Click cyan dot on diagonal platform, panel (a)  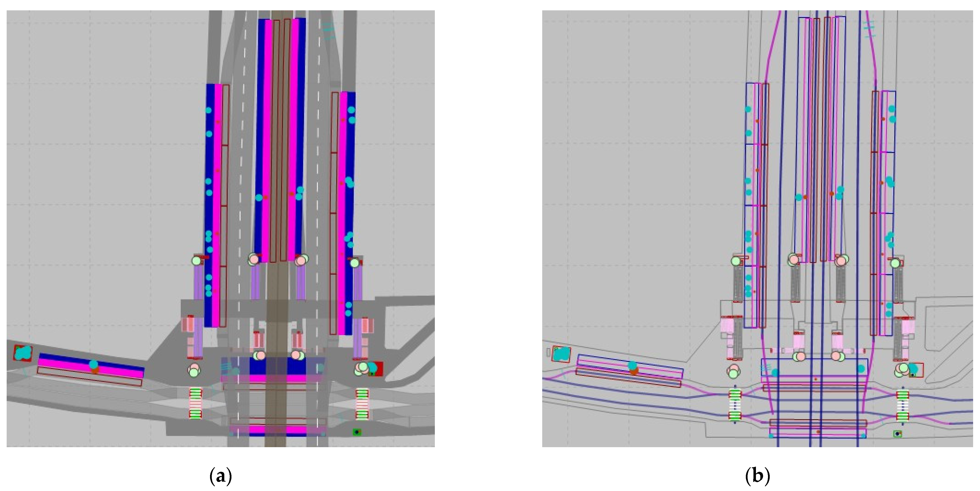point(94,364)
